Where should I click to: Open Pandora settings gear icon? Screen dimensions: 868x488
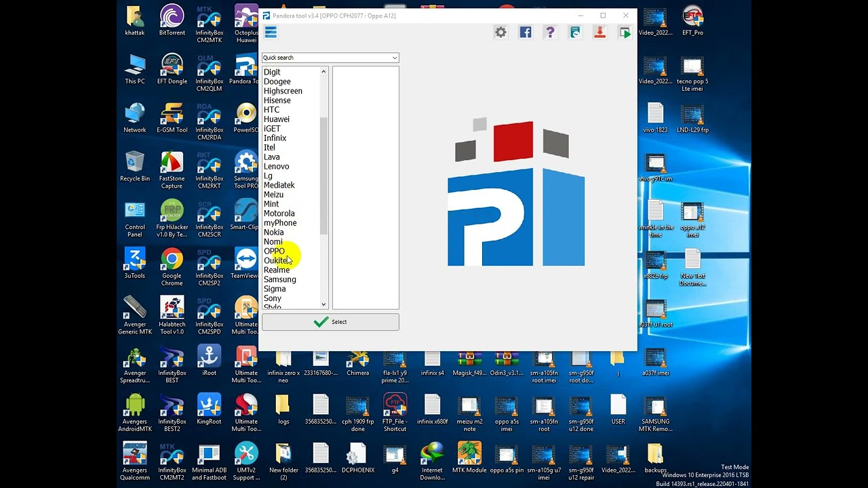click(x=500, y=33)
